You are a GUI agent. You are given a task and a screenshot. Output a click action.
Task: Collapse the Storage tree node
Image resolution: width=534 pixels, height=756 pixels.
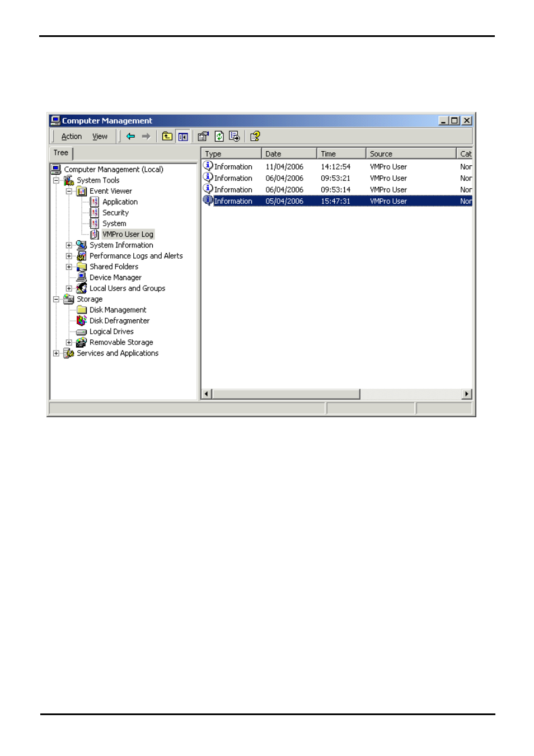coord(56,299)
